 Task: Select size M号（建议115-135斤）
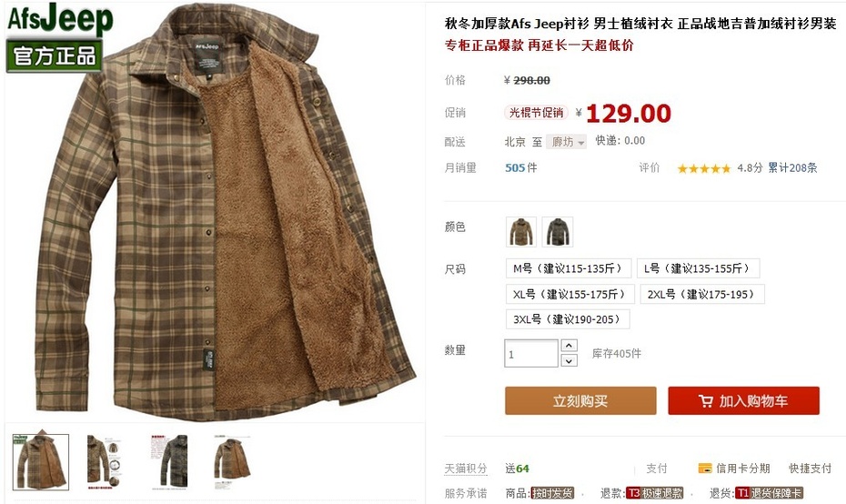[569, 268]
